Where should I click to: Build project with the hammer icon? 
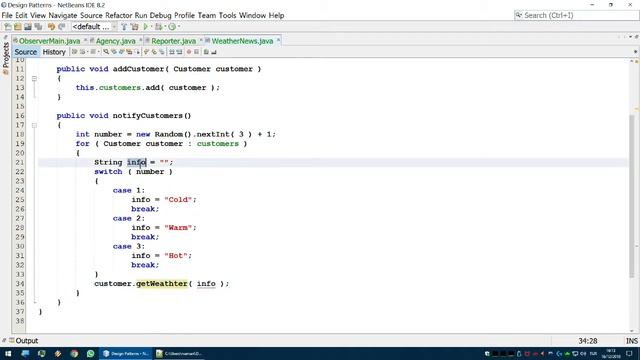click(124, 27)
